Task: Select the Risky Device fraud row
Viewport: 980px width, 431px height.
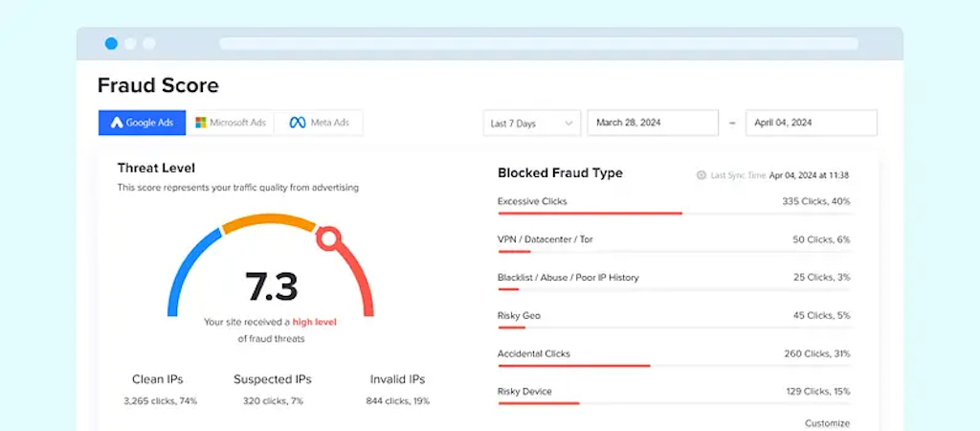Action: tap(674, 392)
